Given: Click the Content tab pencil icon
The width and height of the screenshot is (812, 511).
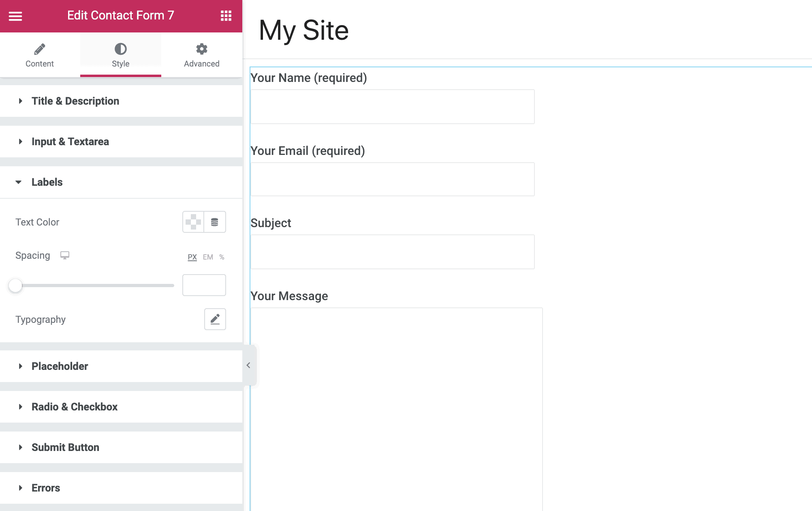Looking at the screenshot, I should tap(39, 49).
